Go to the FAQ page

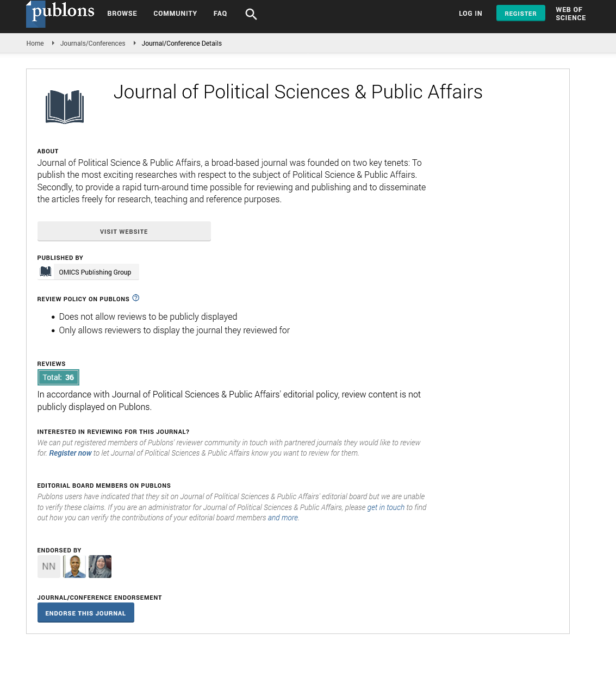(220, 14)
